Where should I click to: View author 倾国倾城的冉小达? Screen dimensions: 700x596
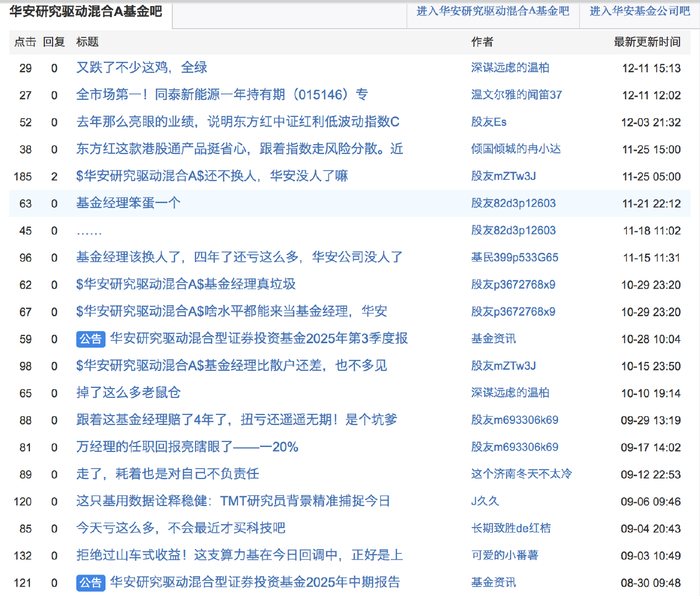(x=516, y=149)
